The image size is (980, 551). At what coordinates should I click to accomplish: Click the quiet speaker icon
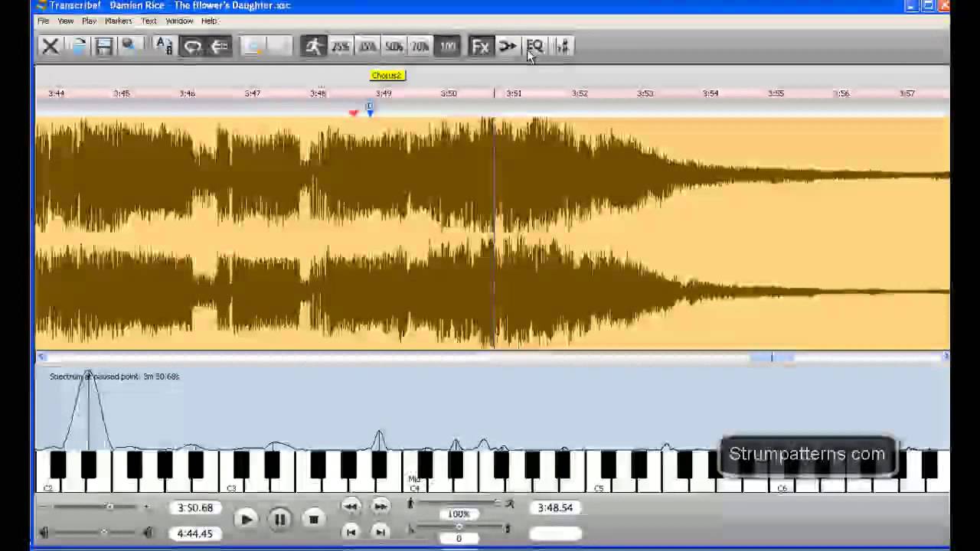pos(44,533)
